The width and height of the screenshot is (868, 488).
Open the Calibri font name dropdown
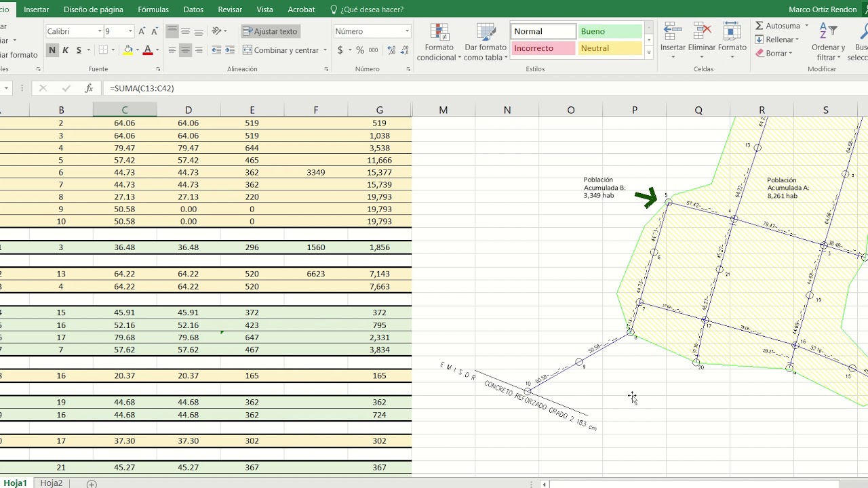pyautogui.click(x=100, y=31)
